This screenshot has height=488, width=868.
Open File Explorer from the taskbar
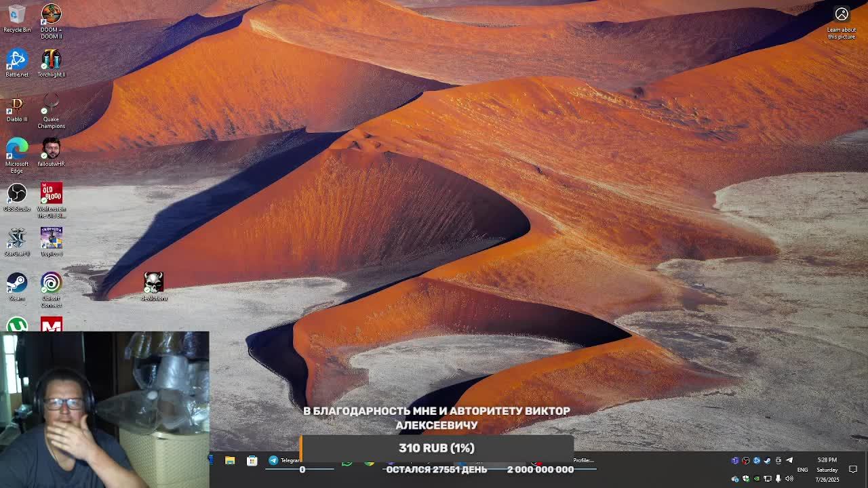(230, 461)
